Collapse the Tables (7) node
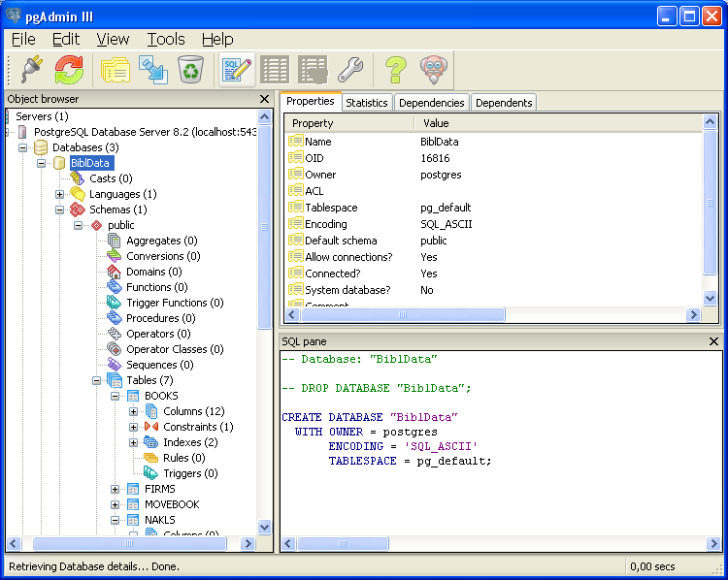The height and width of the screenshot is (580, 728). pyautogui.click(x=96, y=380)
